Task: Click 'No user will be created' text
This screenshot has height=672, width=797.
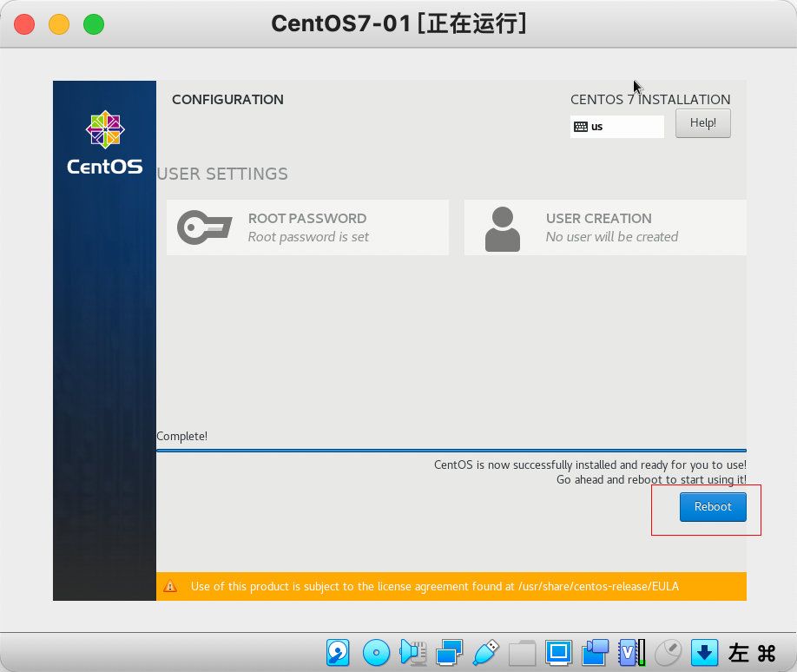Action: pos(612,237)
